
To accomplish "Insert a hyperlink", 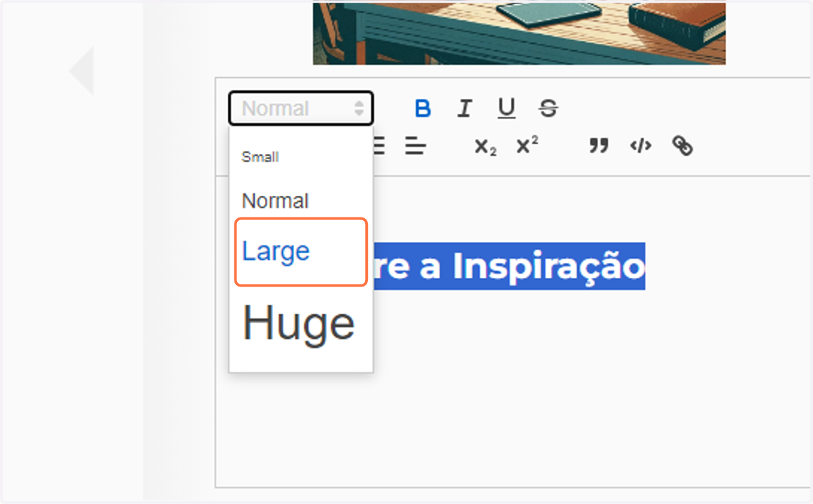I will tap(682, 146).
